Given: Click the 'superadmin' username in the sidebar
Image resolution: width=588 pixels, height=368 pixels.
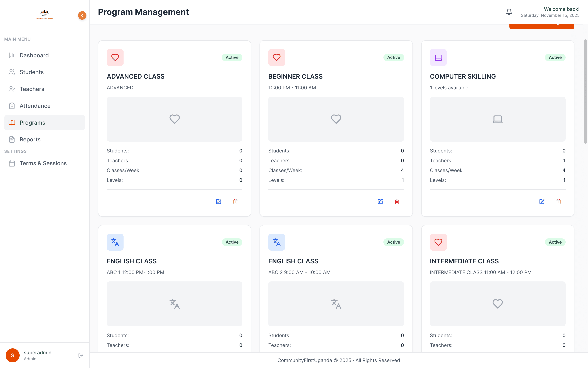Looking at the screenshot, I should coord(37,352).
